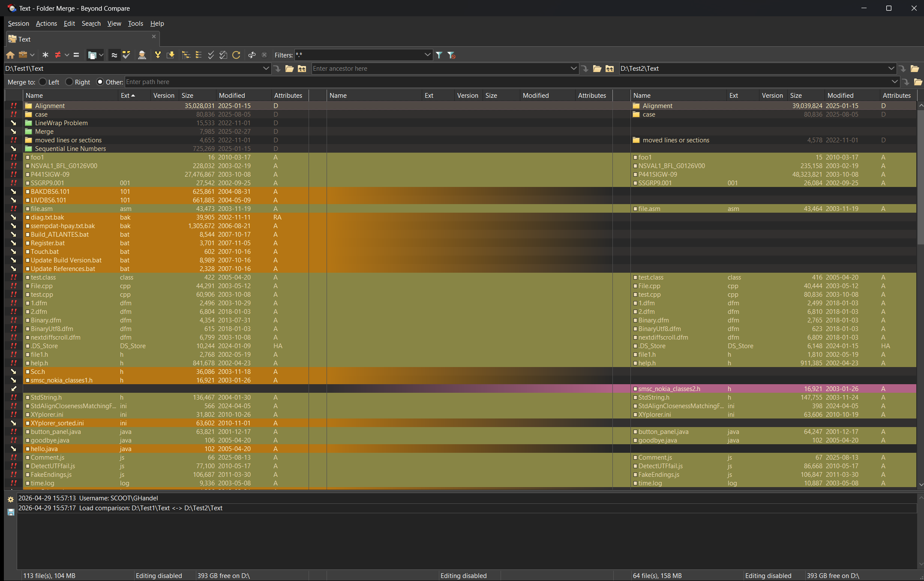924x581 pixels.
Task: Open the Sessions dropdown arrow
Action: click(32, 55)
